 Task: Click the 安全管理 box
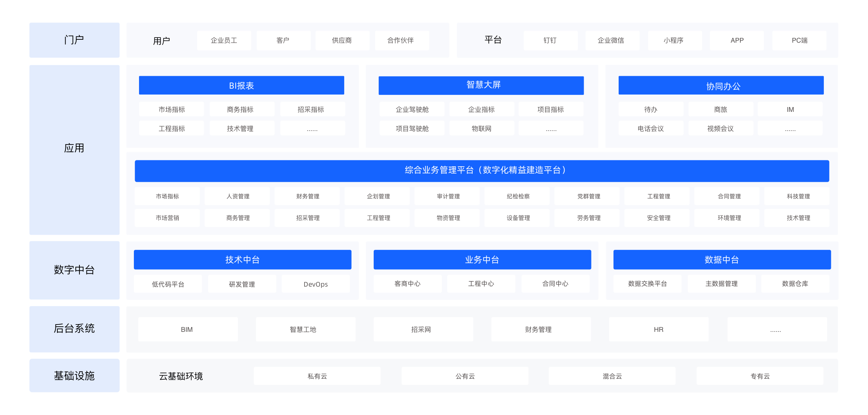click(x=658, y=218)
